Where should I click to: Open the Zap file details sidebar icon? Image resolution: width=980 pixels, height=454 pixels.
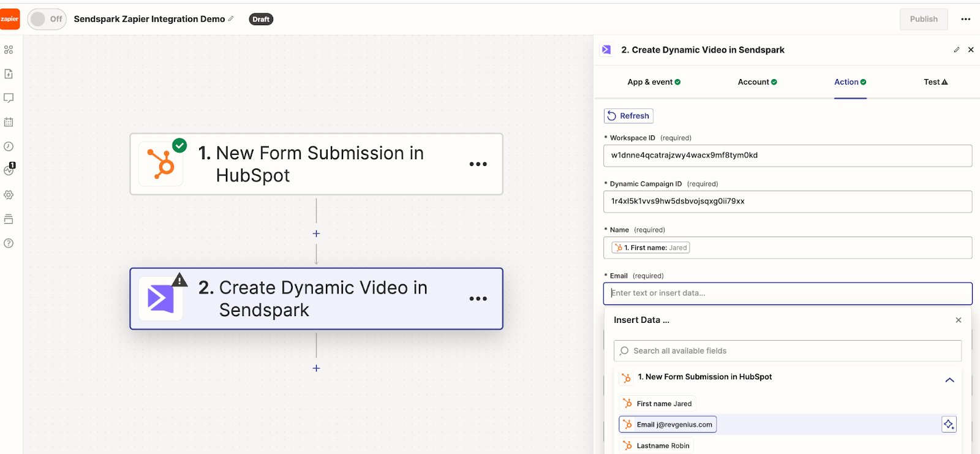pos(9,74)
